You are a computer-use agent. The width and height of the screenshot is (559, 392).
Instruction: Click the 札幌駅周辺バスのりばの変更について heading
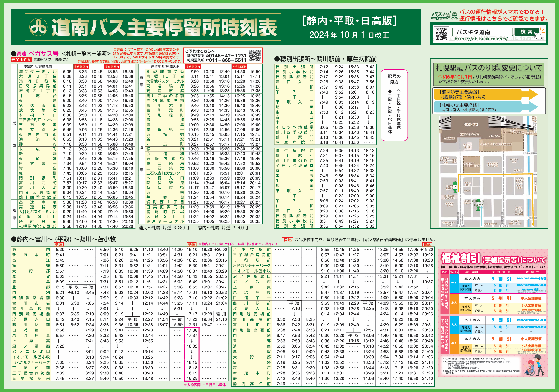point(489,67)
